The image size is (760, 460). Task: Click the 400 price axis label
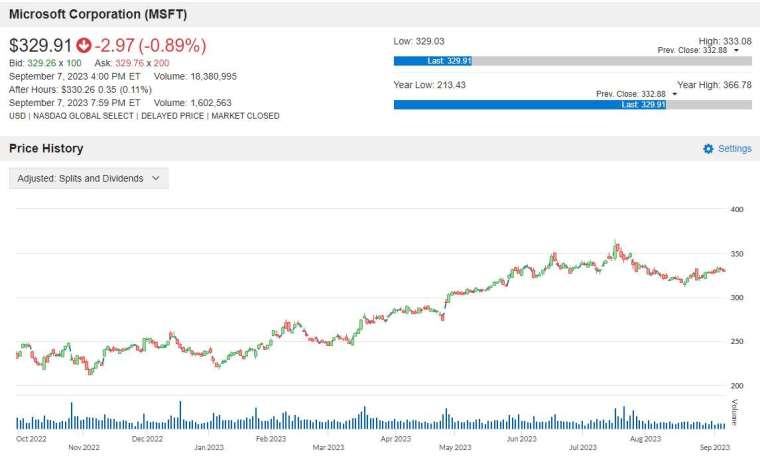[737, 209]
